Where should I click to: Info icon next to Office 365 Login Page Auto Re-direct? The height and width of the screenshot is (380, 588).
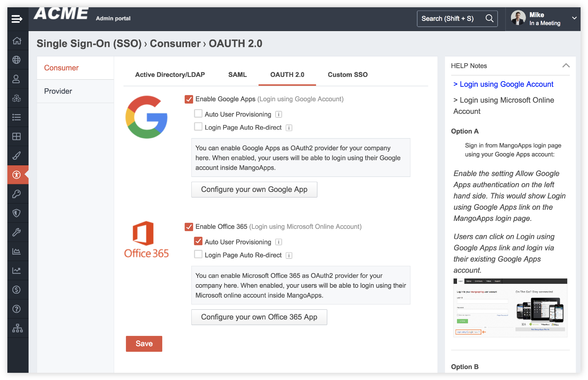coord(289,255)
